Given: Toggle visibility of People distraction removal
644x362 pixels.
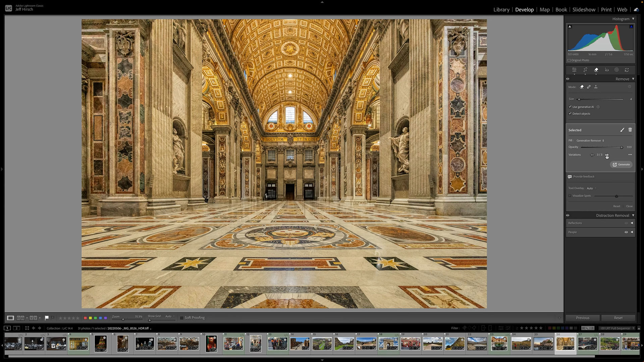Looking at the screenshot, I should point(626,232).
